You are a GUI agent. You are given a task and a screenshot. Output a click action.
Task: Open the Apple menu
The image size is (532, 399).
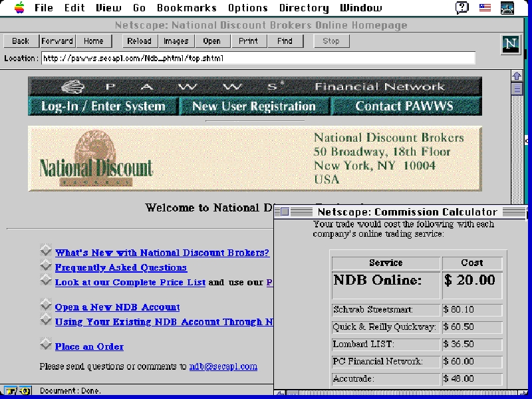pyautogui.click(x=19, y=7)
